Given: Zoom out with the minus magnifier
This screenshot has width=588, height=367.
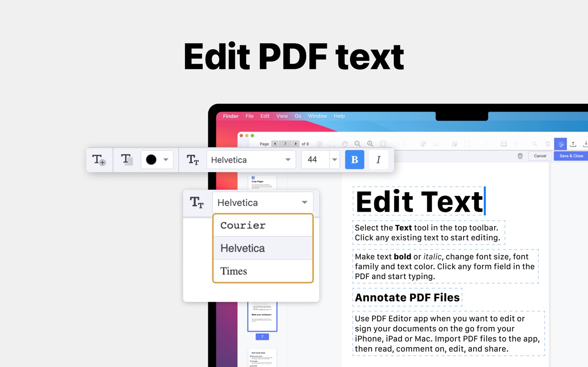Looking at the screenshot, I should 358,144.
